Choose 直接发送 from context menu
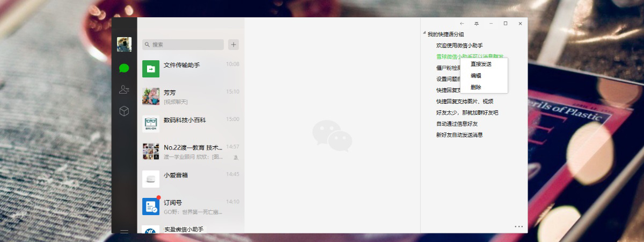Screen dimensions: 644x242 481,64
